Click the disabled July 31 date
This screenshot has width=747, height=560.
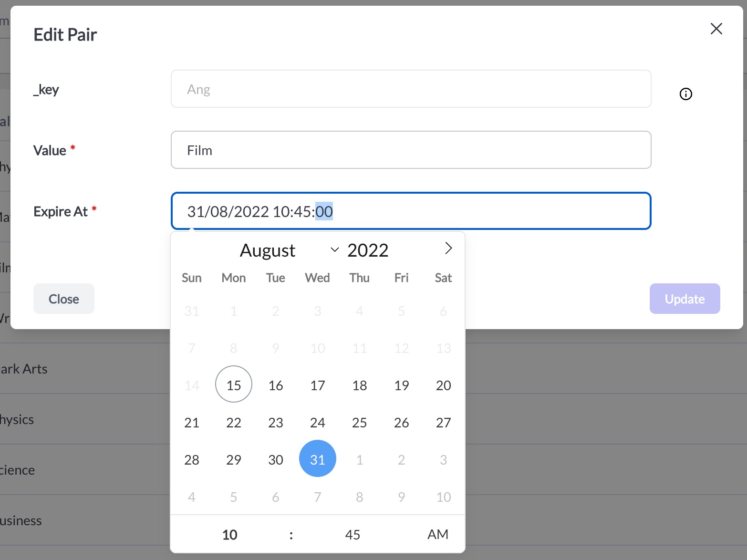point(192,310)
